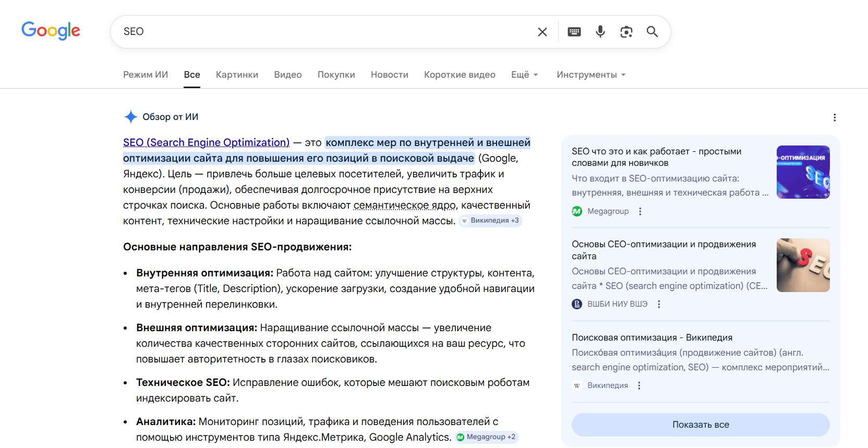The height and width of the screenshot is (448, 868).
Task: Switch to Картинки tab
Action: tap(237, 75)
